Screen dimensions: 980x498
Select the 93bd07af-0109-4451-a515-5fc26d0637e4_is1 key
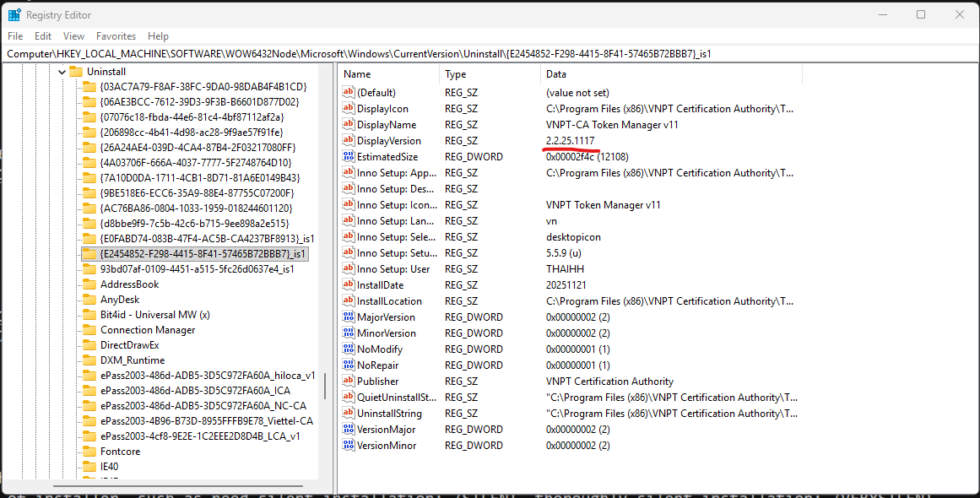coord(198,268)
